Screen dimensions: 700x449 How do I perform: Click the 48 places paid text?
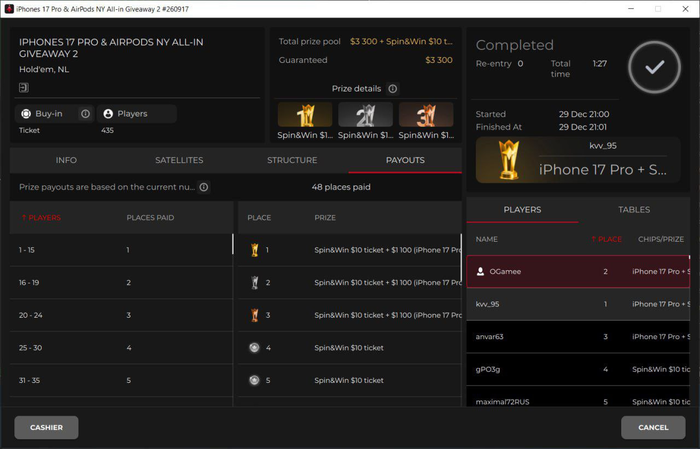click(341, 187)
